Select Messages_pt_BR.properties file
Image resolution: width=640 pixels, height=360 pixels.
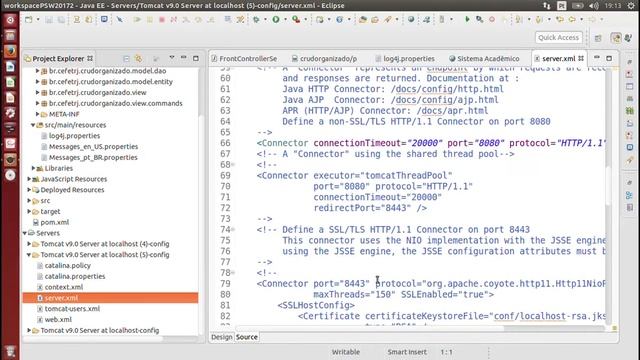(x=93, y=158)
